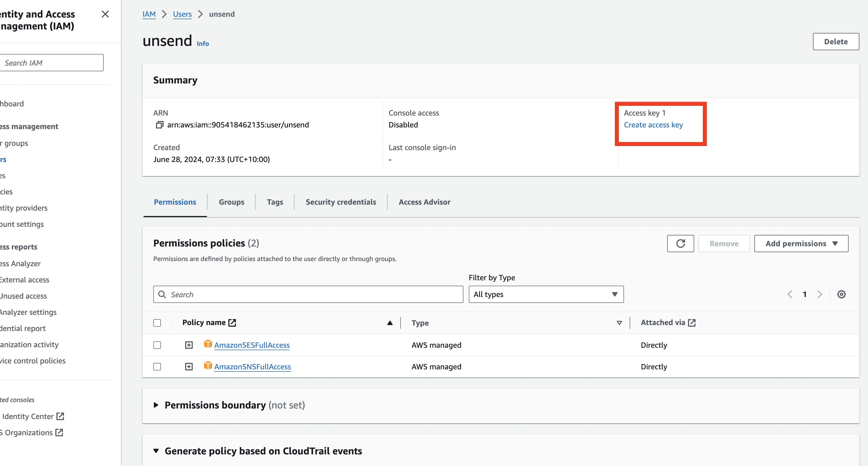
Task: Open the Filter by Type dropdown
Action: [545, 294]
